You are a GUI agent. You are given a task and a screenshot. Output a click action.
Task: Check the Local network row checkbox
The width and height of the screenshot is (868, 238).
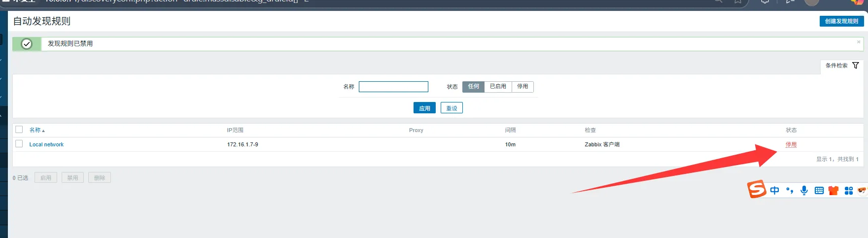19,144
